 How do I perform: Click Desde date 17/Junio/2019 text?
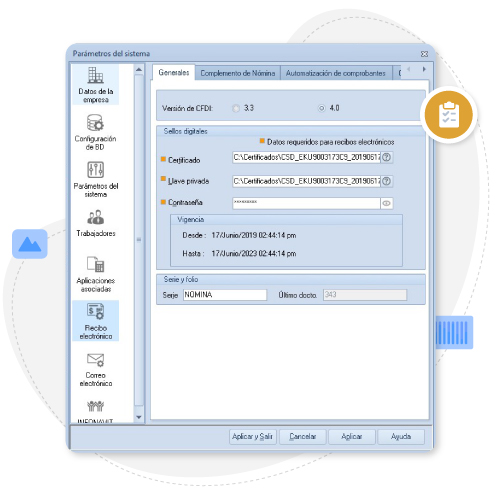click(x=254, y=235)
